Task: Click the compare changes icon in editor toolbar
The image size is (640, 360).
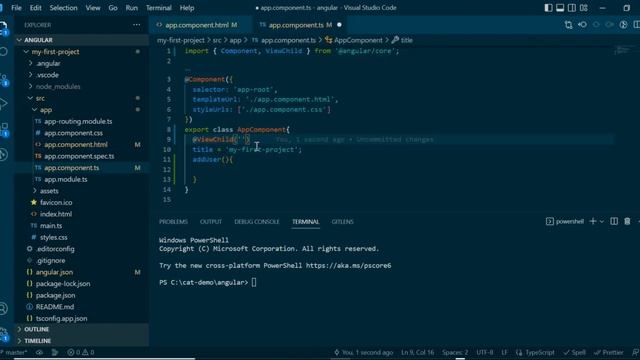Action: click(x=568, y=25)
